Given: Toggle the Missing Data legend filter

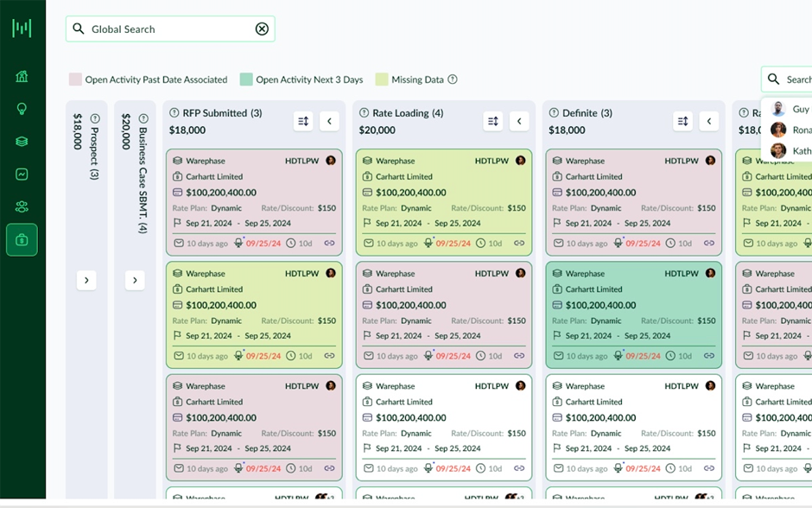Looking at the screenshot, I should [x=410, y=79].
